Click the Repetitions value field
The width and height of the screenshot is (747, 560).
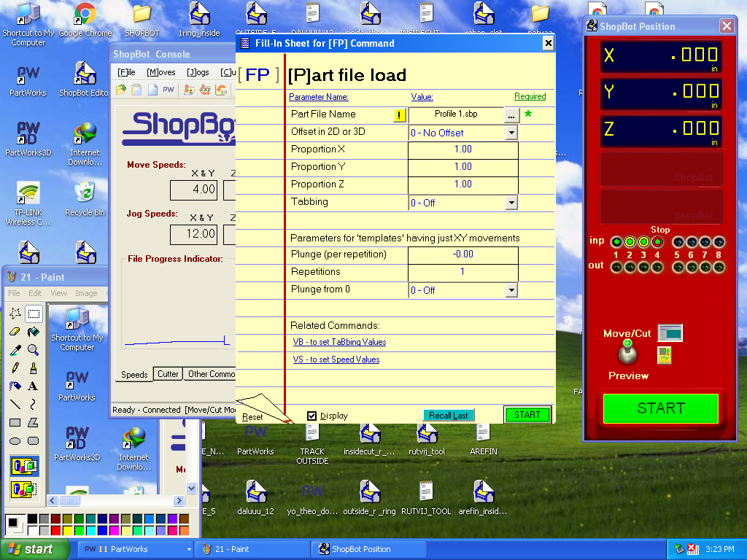[x=463, y=272]
